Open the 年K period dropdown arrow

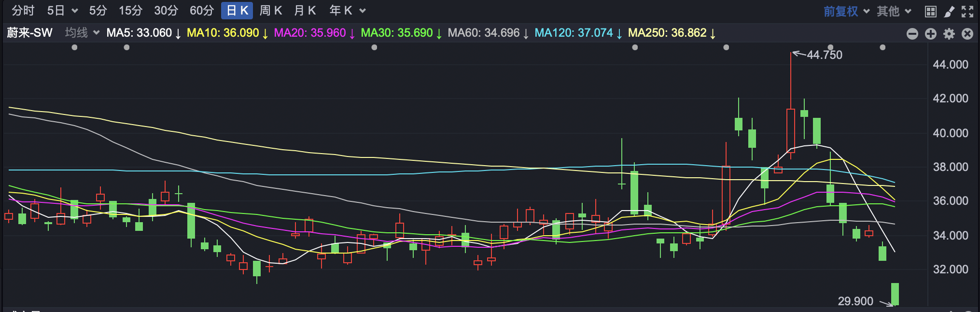[x=363, y=11]
